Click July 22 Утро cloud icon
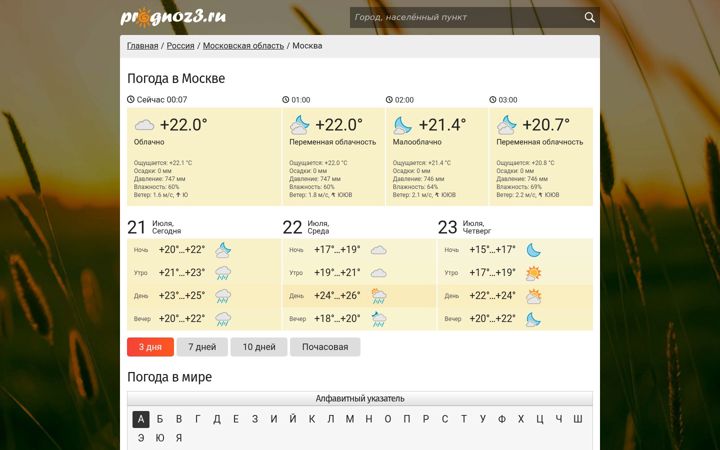Image resolution: width=720 pixels, height=450 pixels. point(379,273)
